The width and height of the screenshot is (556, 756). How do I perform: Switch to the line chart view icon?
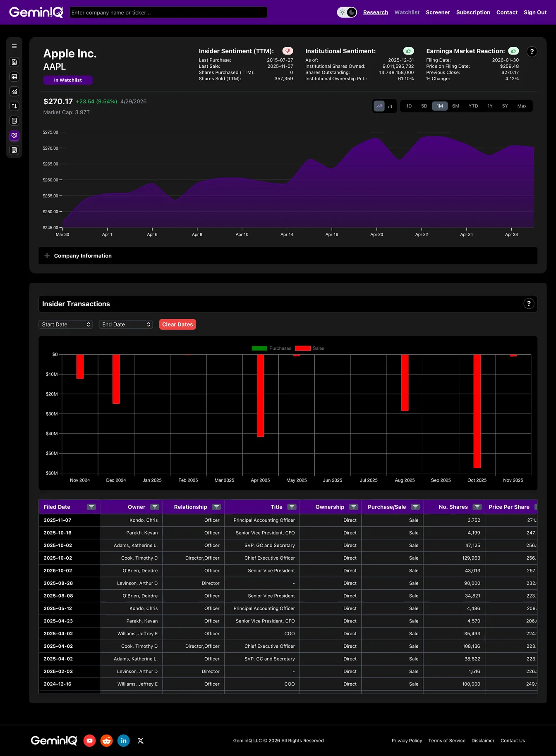[379, 106]
